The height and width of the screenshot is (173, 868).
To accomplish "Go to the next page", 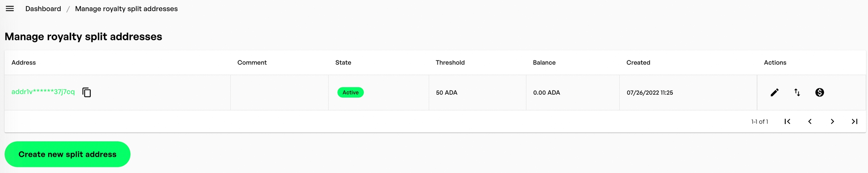I will click(x=832, y=121).
